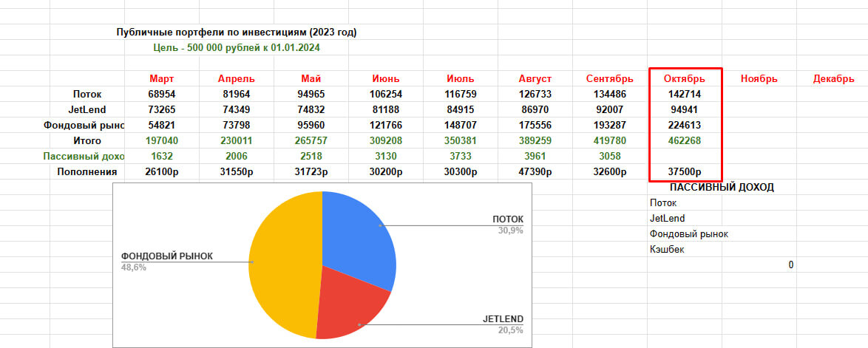Image resolution: width=868 pixels, height=348 pixels.
Task: Click the 'Пополнения' row label
Action: [x=87, y=171]
